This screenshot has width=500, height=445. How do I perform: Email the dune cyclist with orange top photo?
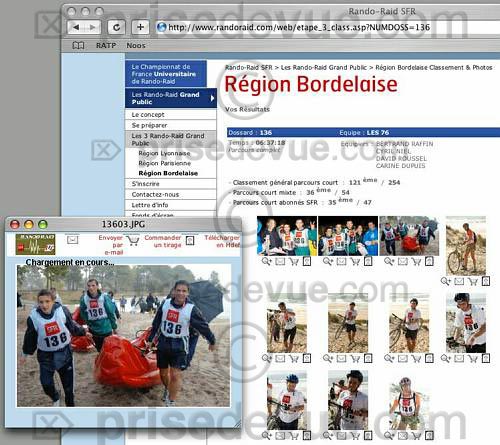click(x=459, y=281)
